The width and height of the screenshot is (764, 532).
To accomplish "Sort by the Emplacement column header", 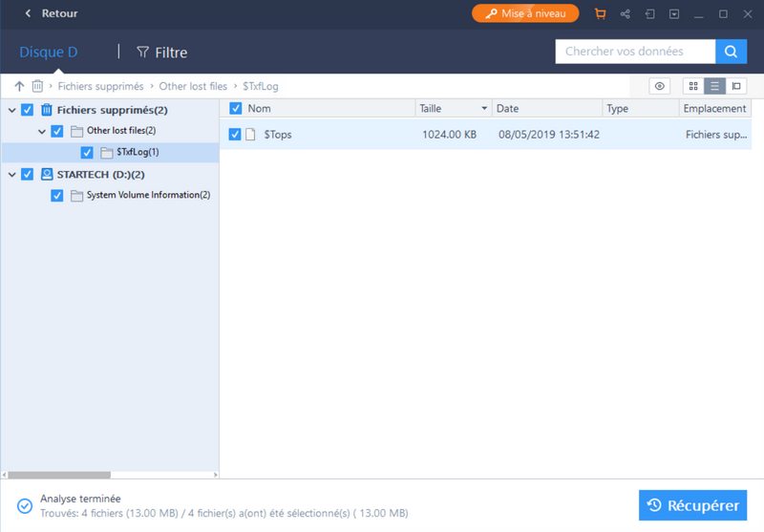I will click(714, 108).
